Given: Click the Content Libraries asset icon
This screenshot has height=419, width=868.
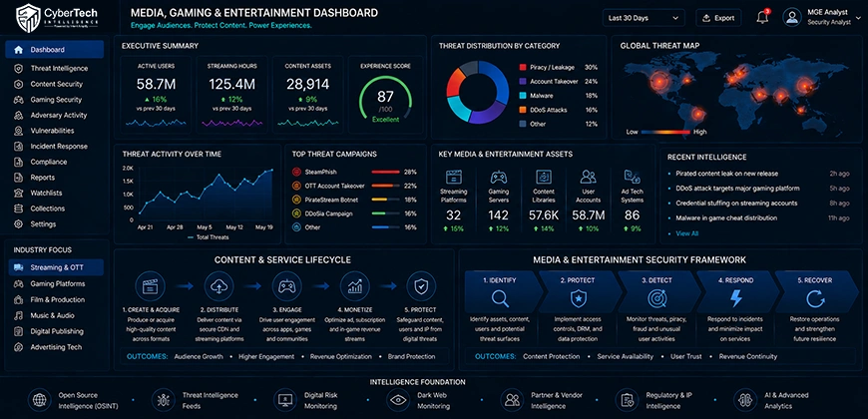Looking at the screenshot, I should 543,178.
